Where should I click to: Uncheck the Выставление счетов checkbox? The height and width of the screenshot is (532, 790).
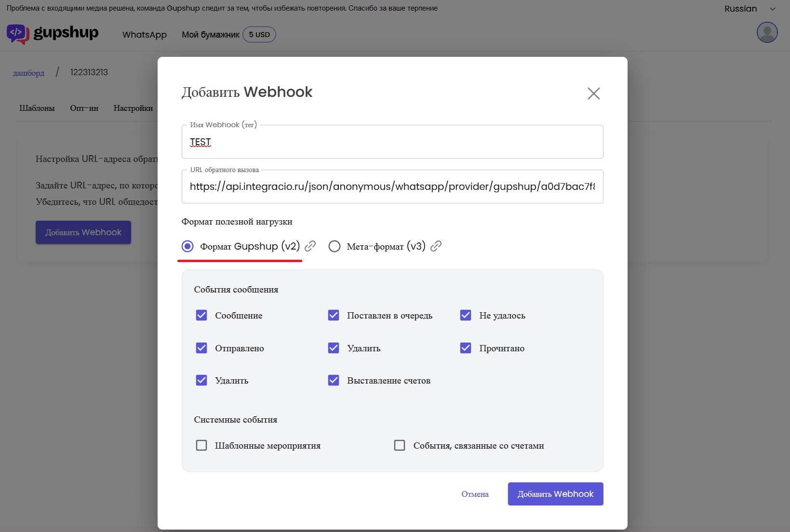pyautogui.click(x=334, y=380)
